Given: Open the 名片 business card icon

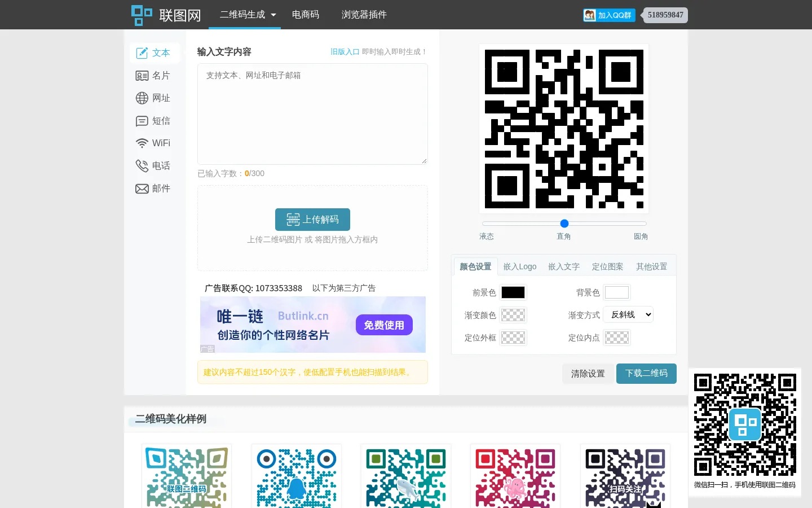Looking at the screenshot, I should tap(142, 76).
